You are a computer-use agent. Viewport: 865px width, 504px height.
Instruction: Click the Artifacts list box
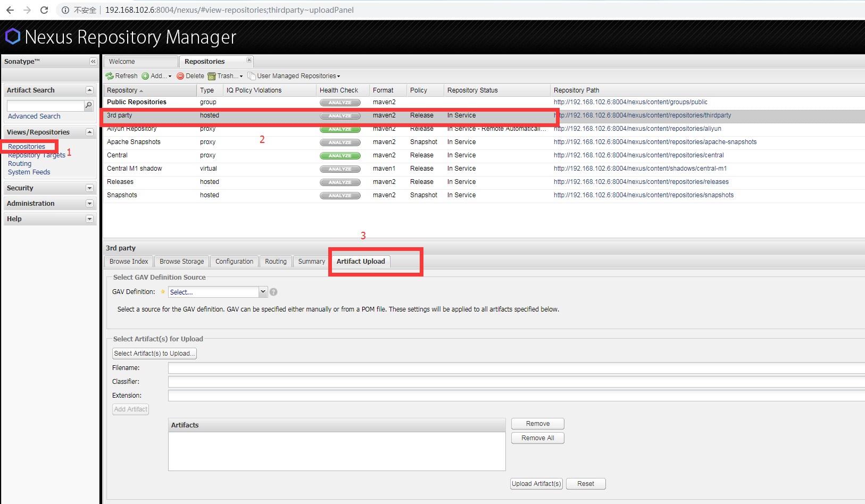tap(337, 451)
